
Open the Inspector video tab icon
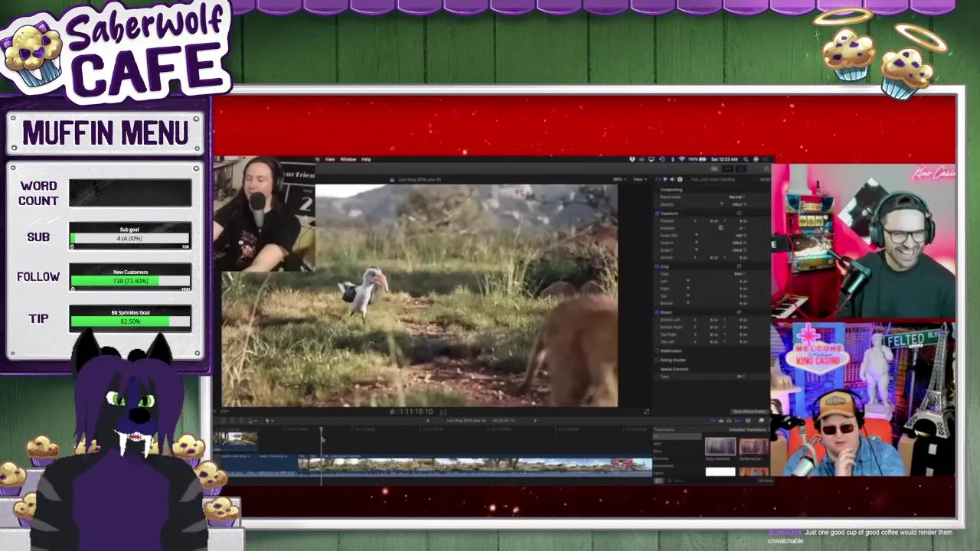coord(658,179)
